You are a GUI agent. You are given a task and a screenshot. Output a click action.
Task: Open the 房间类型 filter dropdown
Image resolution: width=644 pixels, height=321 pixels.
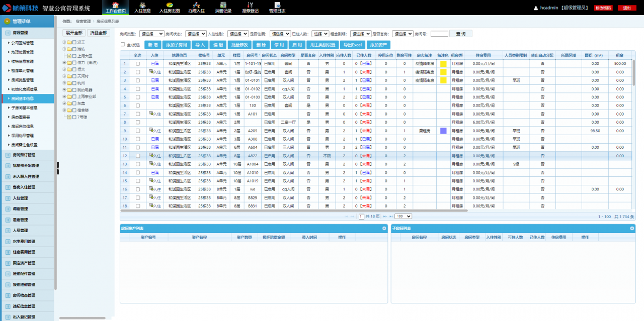[151, 34]
